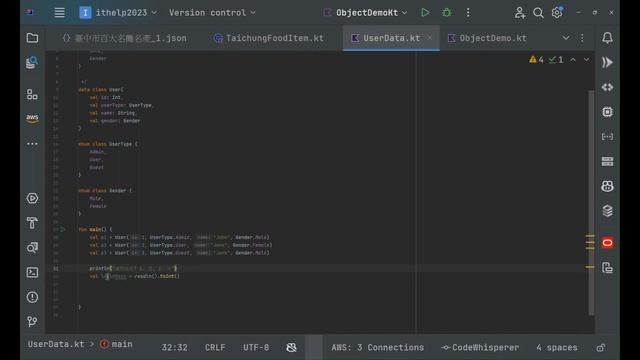The height and width of the screenshot is (360, 640).
Task: Toggle read-only lock in status bar
Action: coord(600,348)
